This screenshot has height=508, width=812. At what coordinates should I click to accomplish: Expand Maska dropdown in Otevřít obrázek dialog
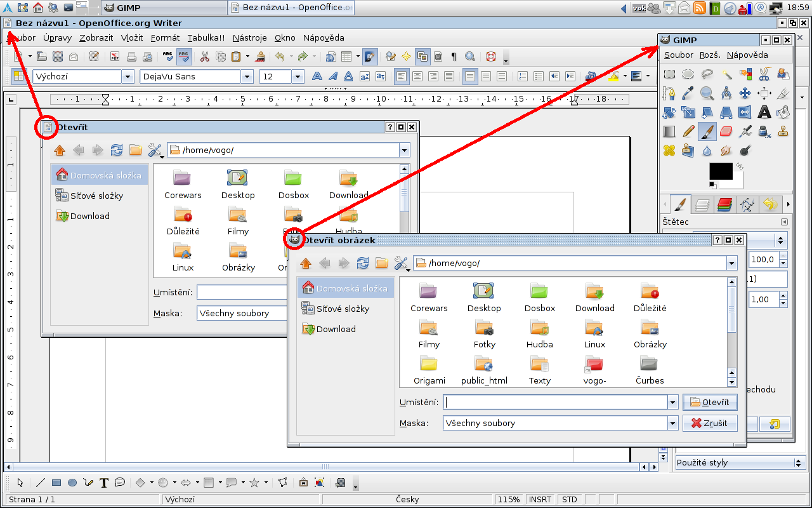point(672,423)
